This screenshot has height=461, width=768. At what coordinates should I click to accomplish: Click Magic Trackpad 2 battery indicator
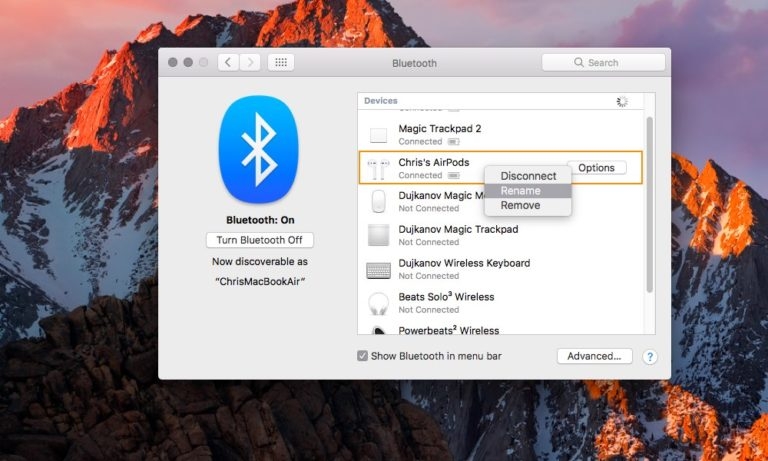tap(454, 142)
